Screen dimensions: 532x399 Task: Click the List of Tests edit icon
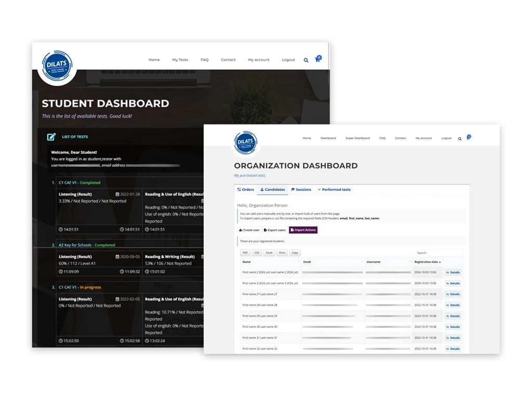(x=51, y=137)
